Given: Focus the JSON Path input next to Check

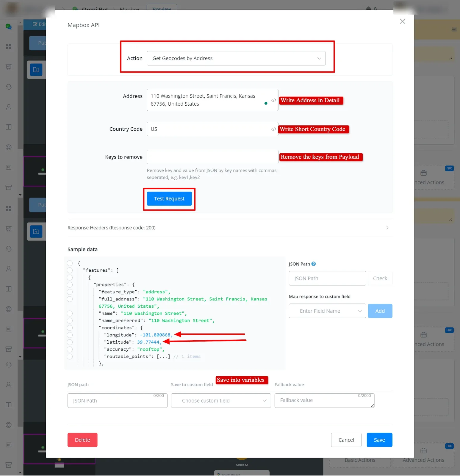Looking at the screenshot, I should pos(327,278).
